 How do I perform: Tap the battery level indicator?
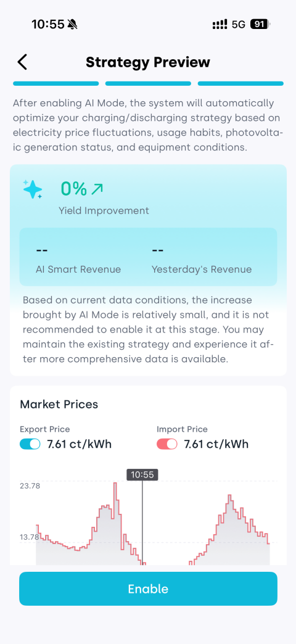point(260,25)
